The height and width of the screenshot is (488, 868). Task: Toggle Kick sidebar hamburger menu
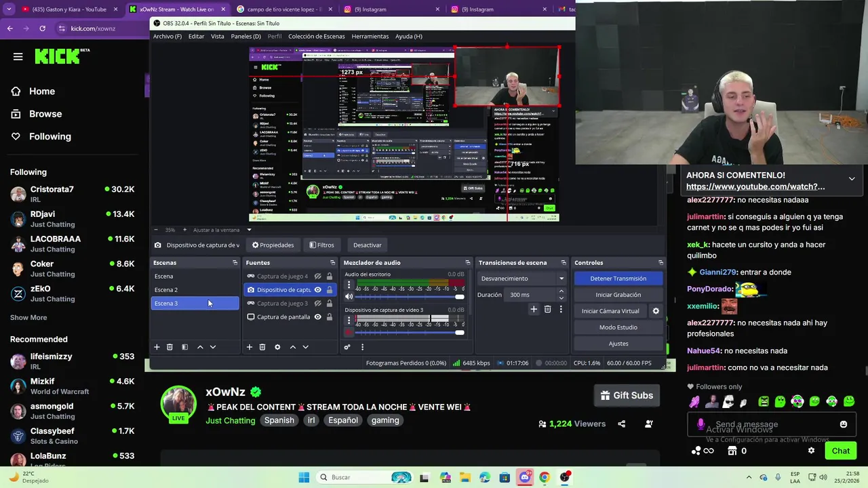(x=18, y=56)
